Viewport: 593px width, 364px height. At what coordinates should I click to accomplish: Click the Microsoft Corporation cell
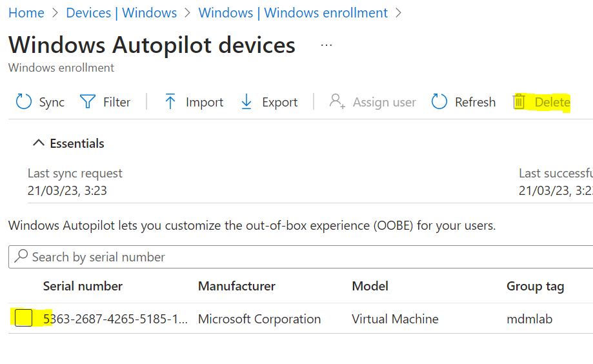point(259,319)
